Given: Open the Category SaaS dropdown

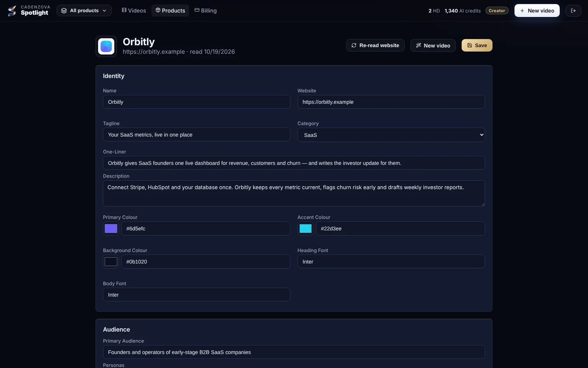Looking at the screenshot, I should (x=391, y=135).
